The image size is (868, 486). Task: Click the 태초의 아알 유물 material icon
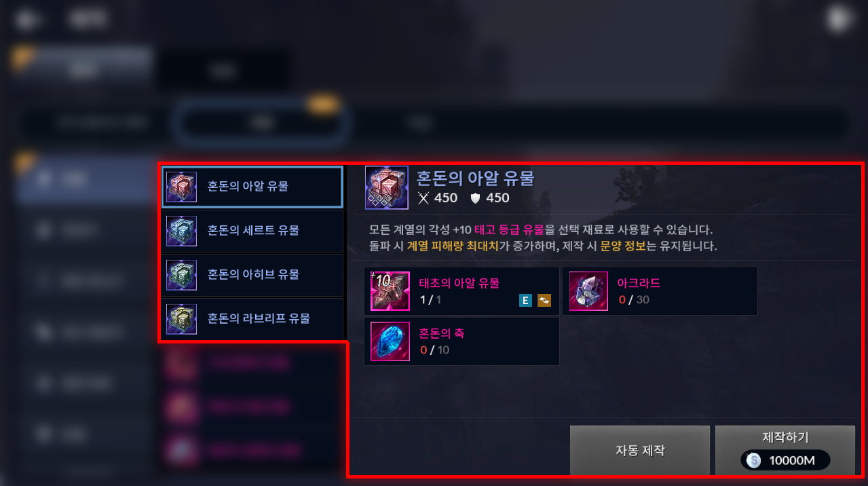[x=390, y=291]
